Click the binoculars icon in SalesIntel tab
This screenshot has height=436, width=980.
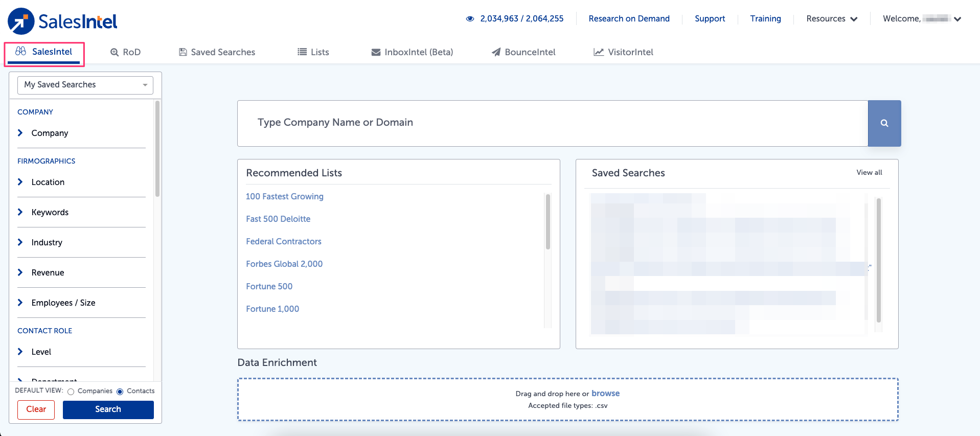point(20,51)
